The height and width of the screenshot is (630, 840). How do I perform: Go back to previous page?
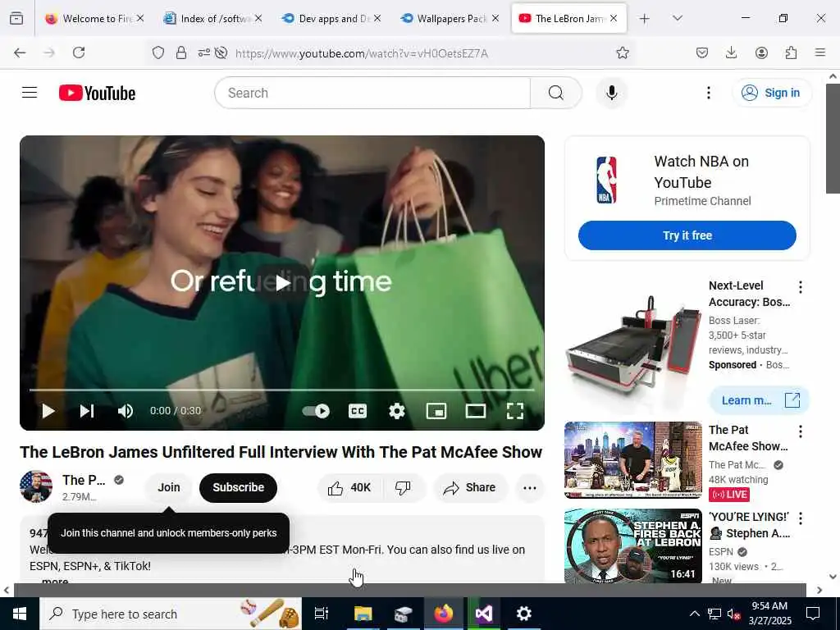pyautogui.click(x=20, y=52)
